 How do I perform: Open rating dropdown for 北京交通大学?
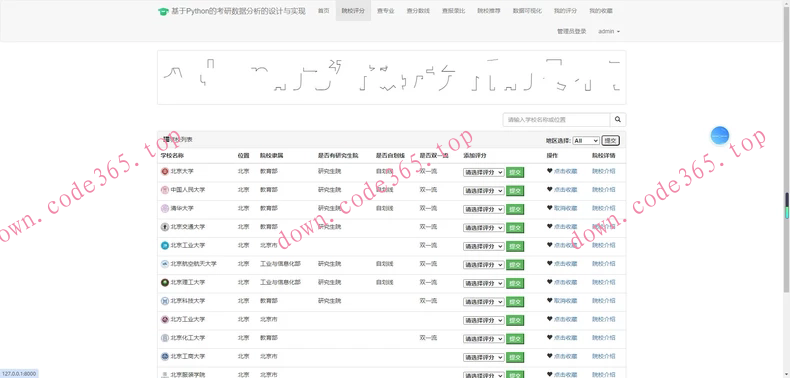(484, 228)
